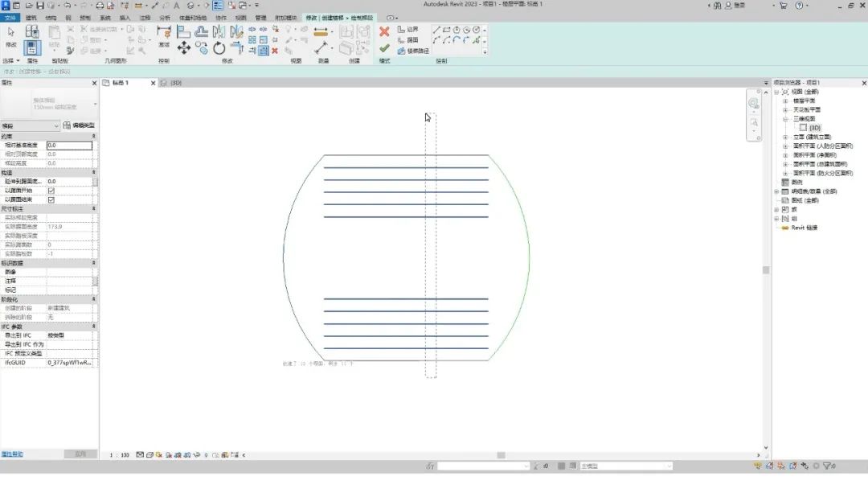Click the Undo icon in the quick access toolbar
Screen dimensions: 868x489
coord(68,6)
